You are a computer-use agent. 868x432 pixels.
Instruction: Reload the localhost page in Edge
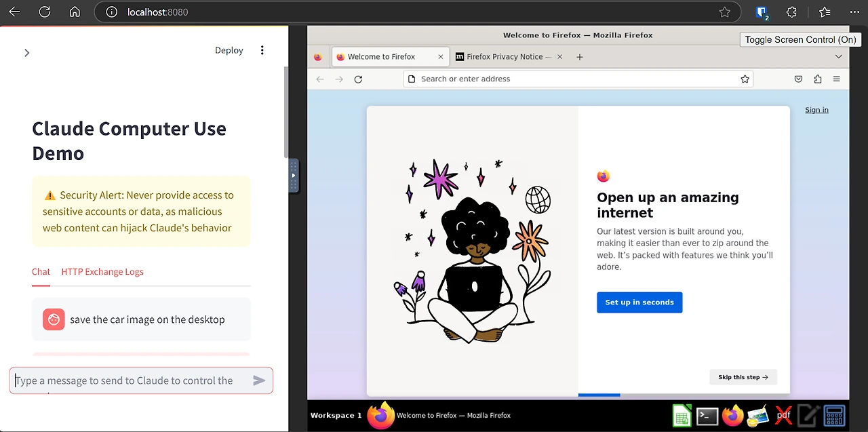pos(45,12)
